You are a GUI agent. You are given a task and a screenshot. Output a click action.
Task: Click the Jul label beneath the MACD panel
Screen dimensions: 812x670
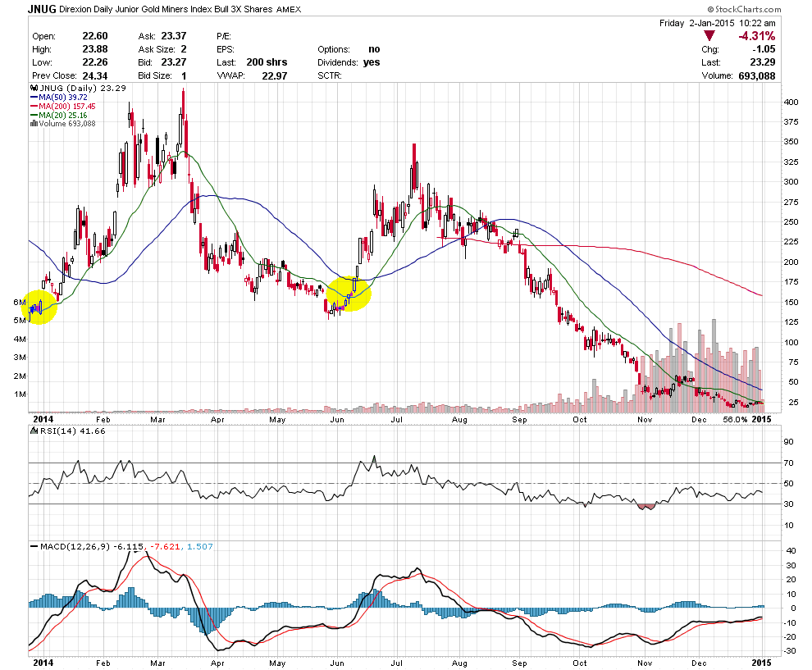click(397, 663)
